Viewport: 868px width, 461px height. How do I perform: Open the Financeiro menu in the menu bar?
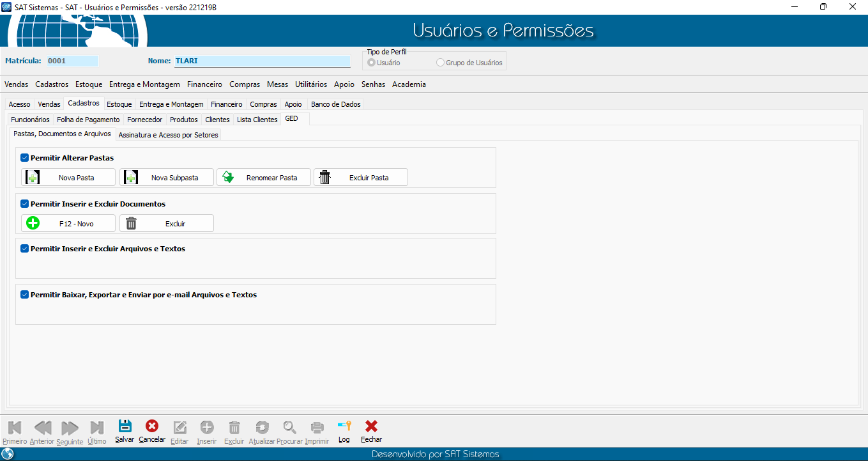coord(204,84)
